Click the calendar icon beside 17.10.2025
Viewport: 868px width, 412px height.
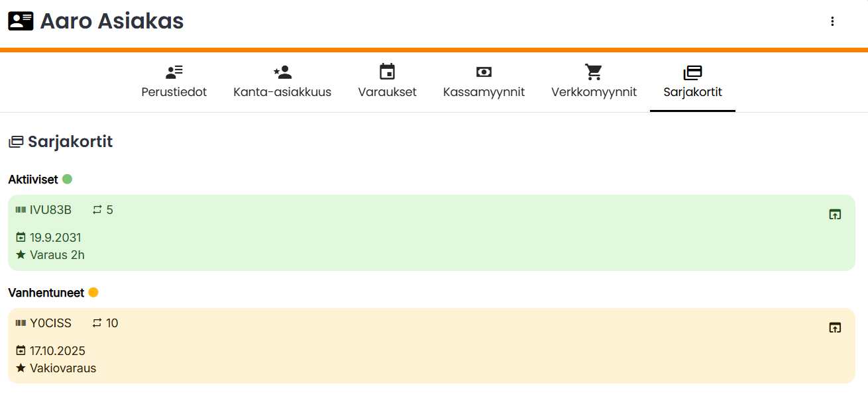click(x=21, y=350)
